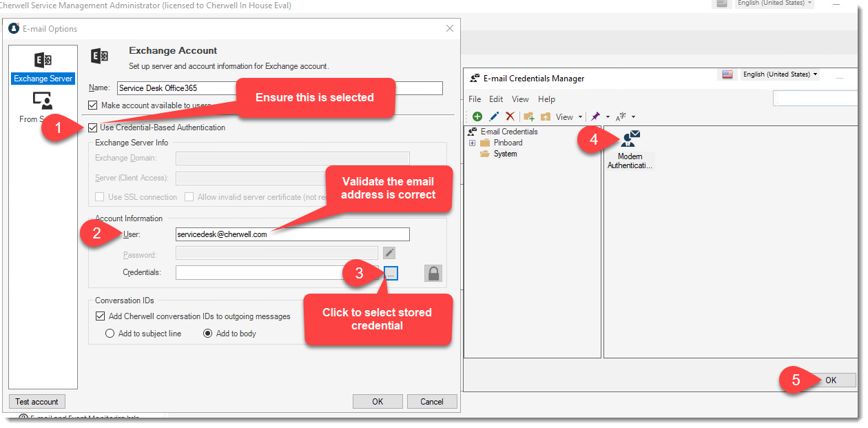Image resolution: width=868 pixels, height=428 pixels.
Task: Click the red Delete icon on the toolbar
Action: [x=510, y=116]
